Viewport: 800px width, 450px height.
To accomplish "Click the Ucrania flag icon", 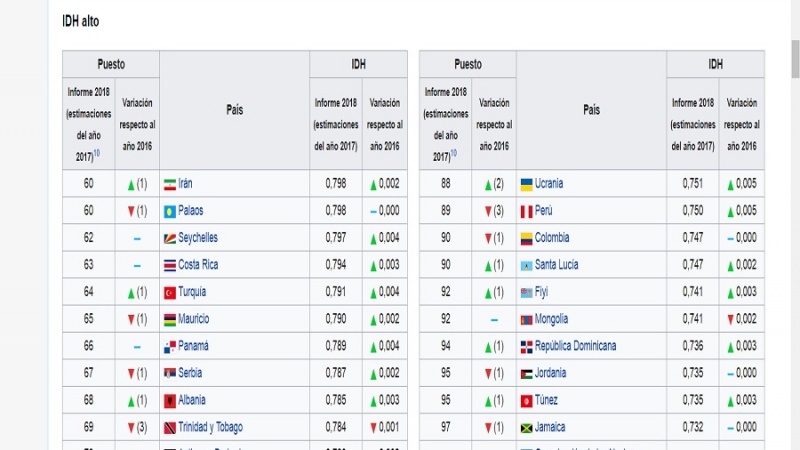I will coord(525,184).
